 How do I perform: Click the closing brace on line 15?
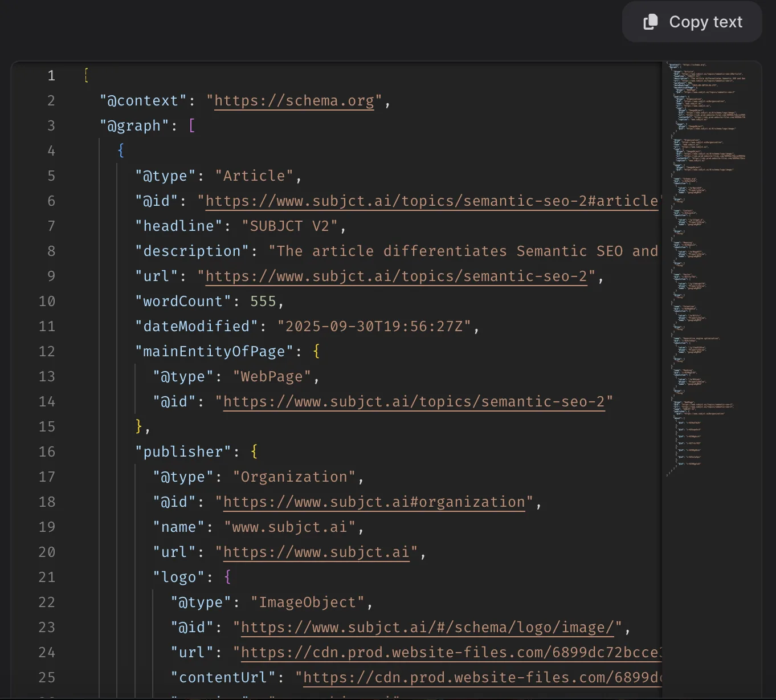tap(139, 427)
